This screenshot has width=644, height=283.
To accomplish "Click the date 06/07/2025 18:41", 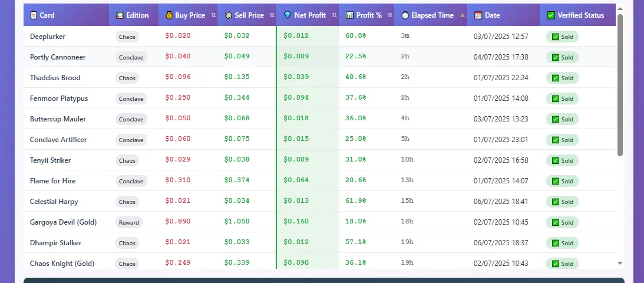I will (x=501, y=201).
